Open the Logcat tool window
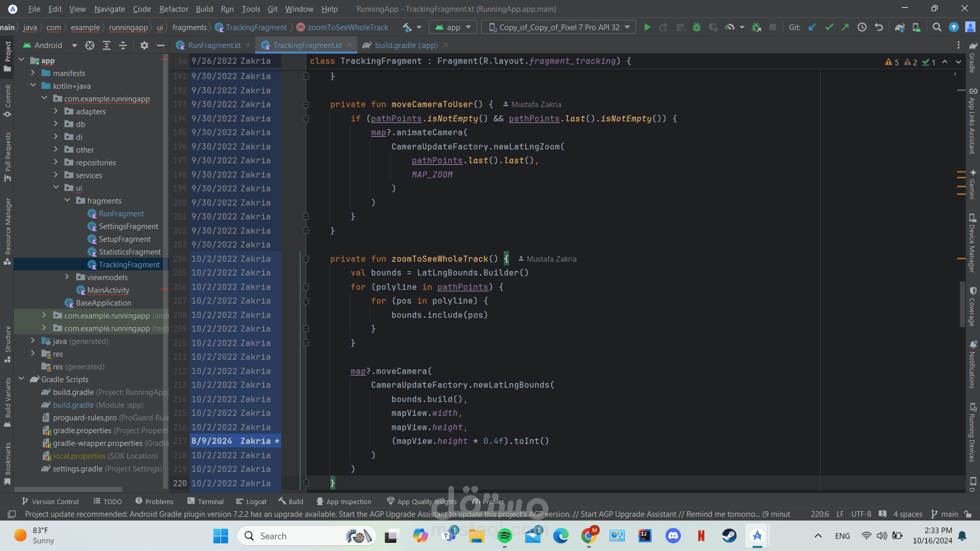Viewport: 980px width, 551px height. tap(251, 502)
